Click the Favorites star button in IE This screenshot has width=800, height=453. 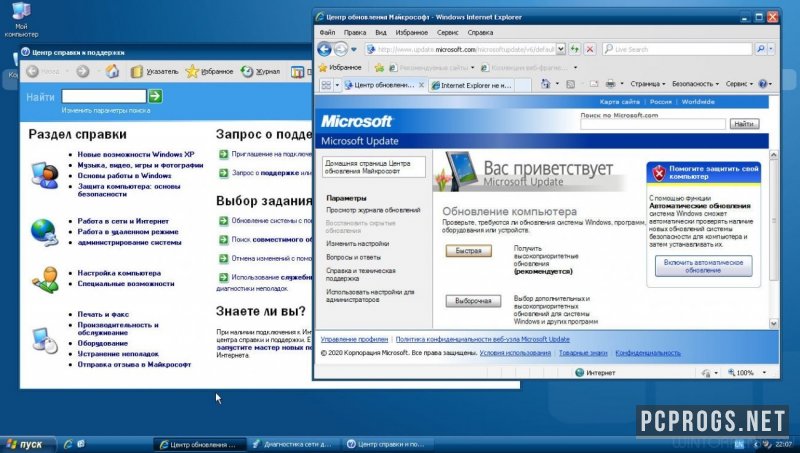(x=340, y=67)
